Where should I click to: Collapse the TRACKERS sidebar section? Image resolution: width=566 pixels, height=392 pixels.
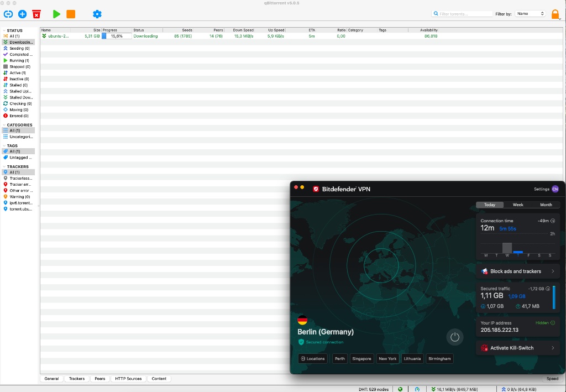[x=4, y=167]
